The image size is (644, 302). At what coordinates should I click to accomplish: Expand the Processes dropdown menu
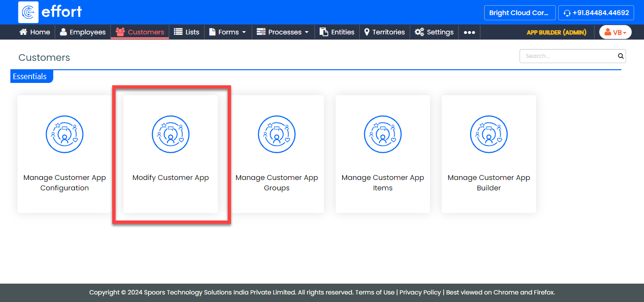point(283,32)
